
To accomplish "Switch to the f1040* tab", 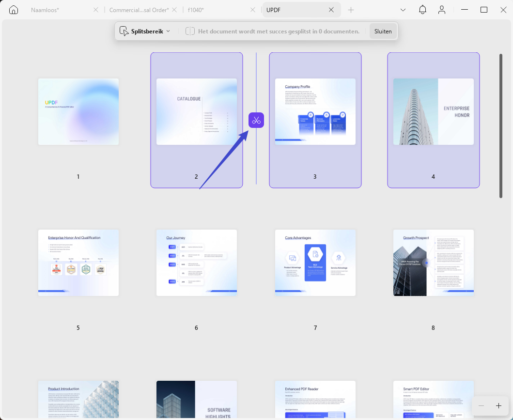I will pos(196,10).
